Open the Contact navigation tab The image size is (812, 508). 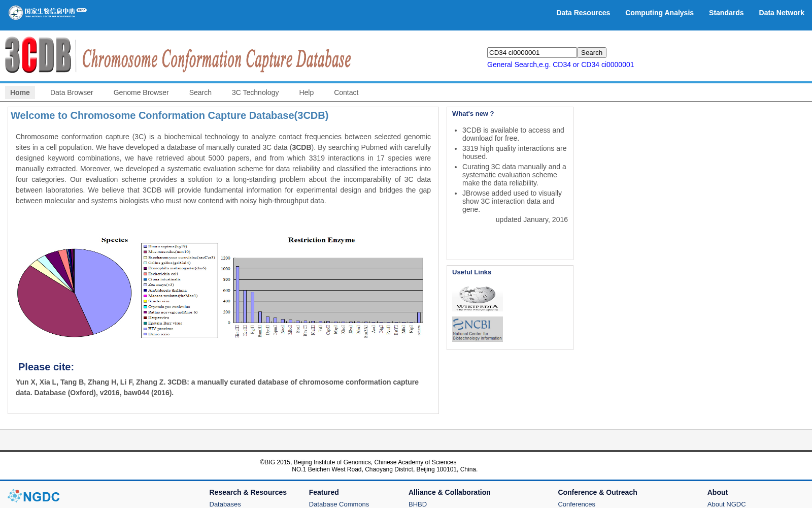(346, 92)
